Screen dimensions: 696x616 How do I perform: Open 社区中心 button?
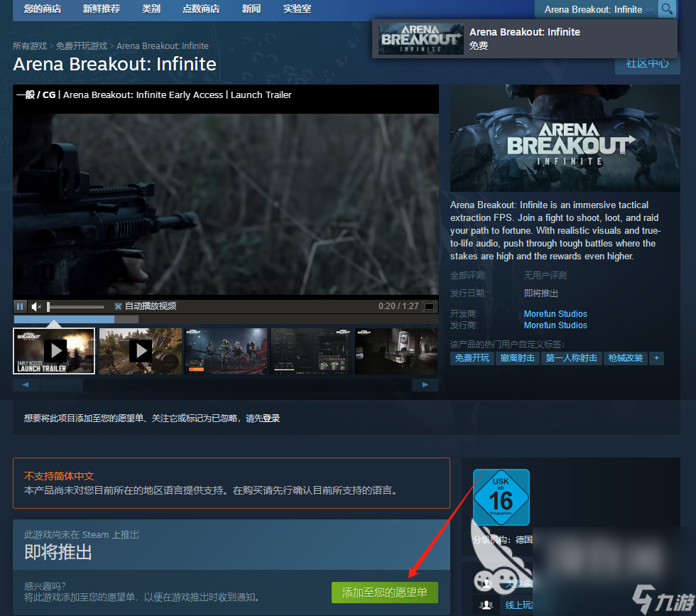point(647,63)
